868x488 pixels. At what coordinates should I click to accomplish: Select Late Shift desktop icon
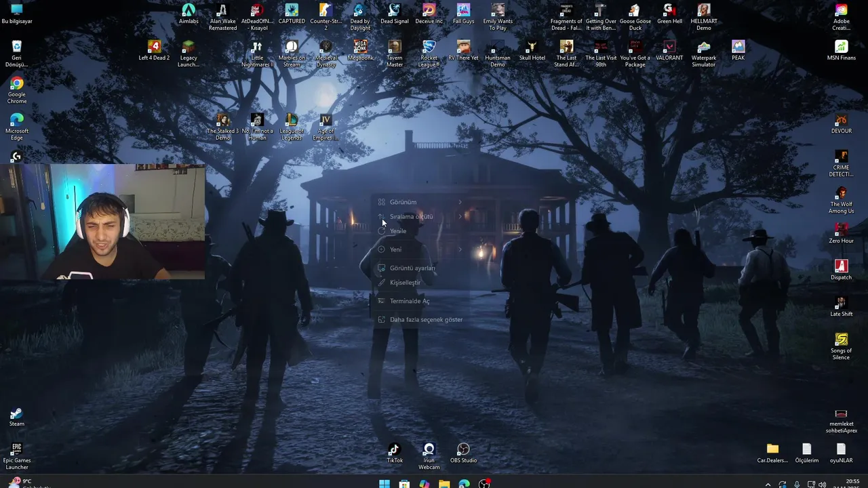point(841,306)
